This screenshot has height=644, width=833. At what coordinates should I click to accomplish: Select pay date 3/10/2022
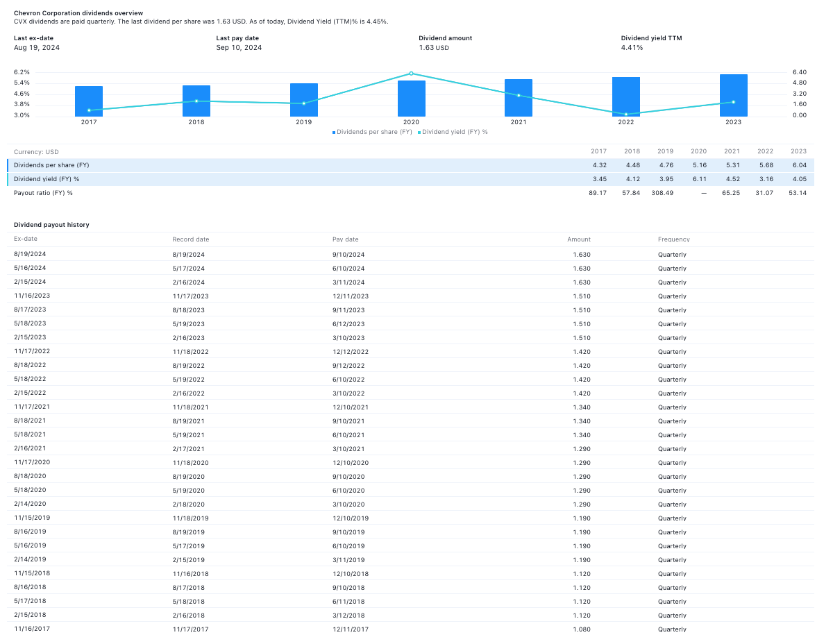point(348,393)
